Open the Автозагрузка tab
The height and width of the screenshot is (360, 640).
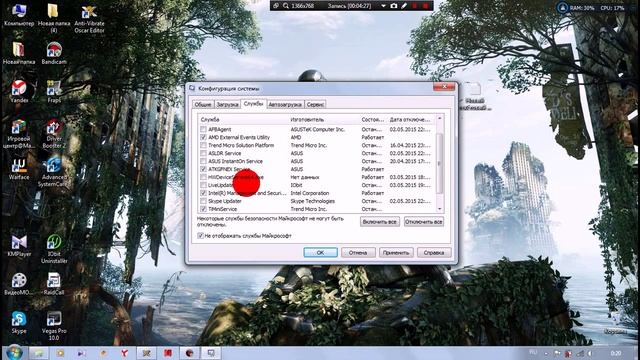(x=285, y=104)
